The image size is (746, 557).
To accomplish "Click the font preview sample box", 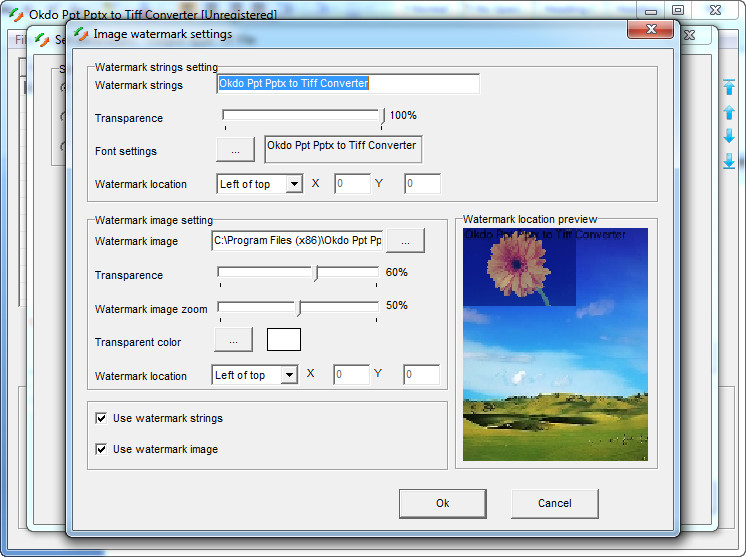I will pyautogui.click(x=343, y=149).
